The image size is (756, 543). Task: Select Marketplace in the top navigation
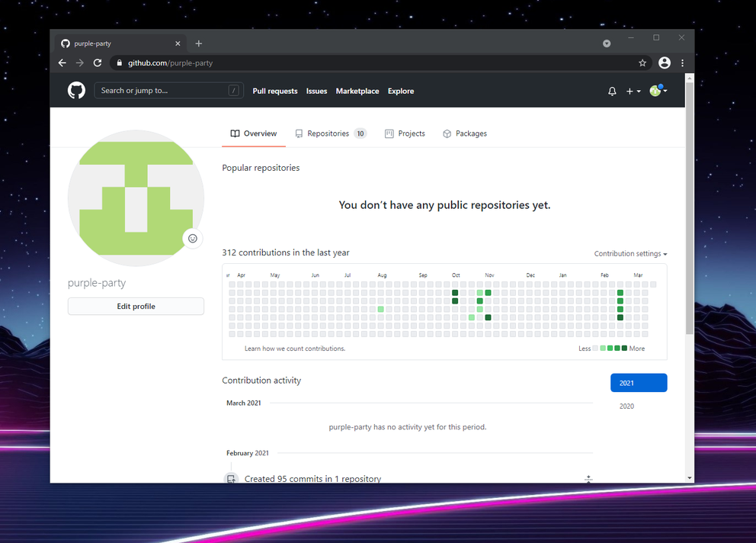pos(357,91)
